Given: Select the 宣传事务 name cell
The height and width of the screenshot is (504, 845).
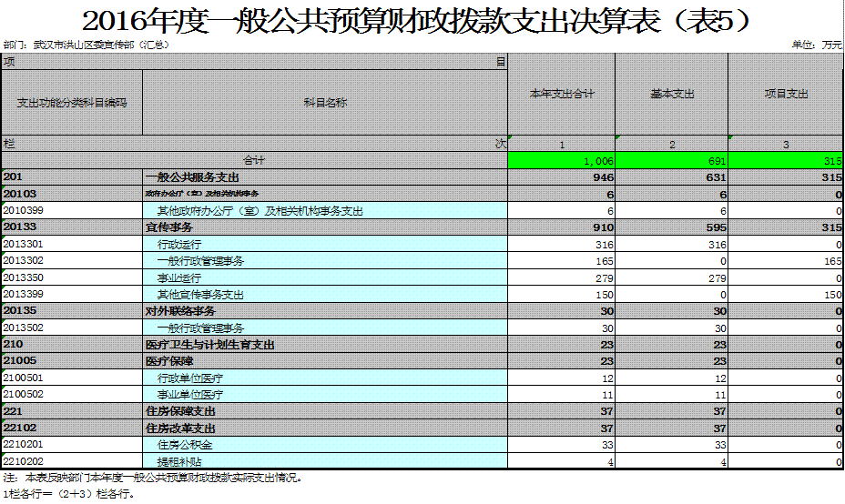Looking at the screenshot, I should 325,227.
